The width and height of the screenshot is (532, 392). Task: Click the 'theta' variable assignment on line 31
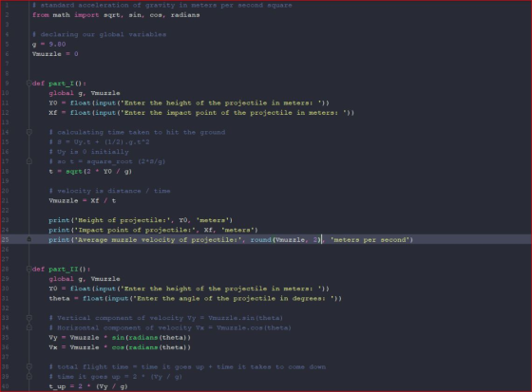tap(59, 298)
